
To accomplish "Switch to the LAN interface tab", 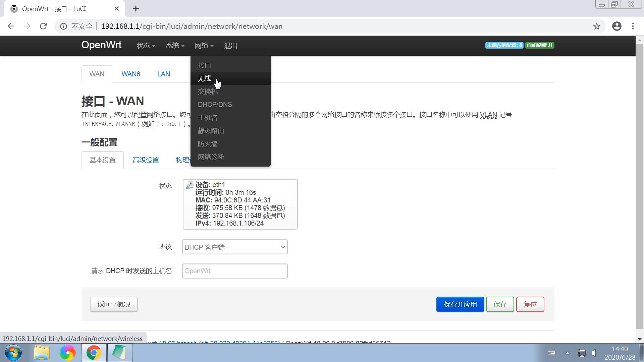I will [163, 74].
